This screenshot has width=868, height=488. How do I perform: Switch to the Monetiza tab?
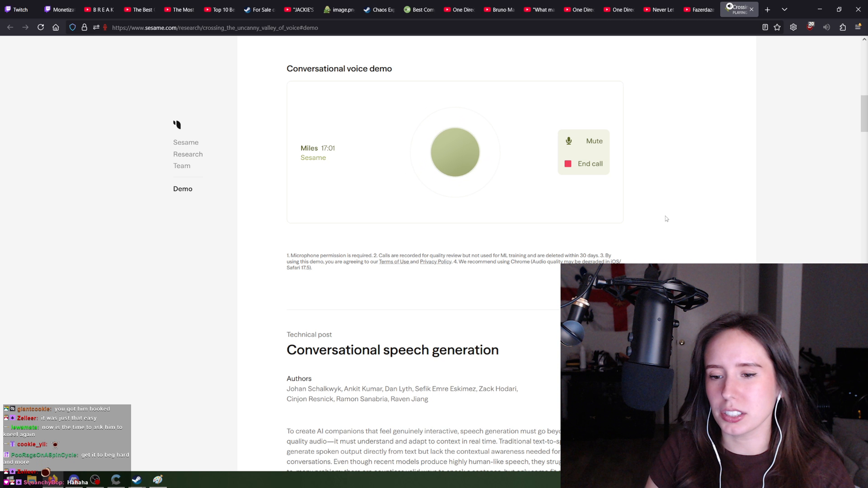click(59, 10)
